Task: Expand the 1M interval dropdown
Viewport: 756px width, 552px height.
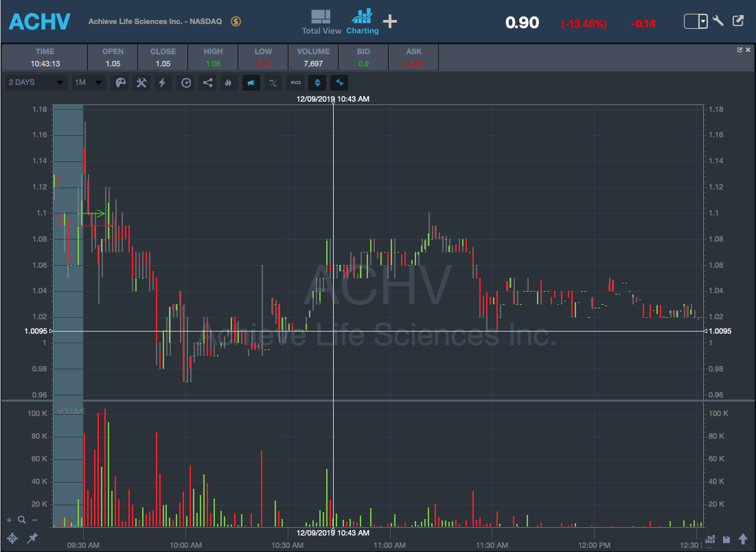Action: [89, 82]
